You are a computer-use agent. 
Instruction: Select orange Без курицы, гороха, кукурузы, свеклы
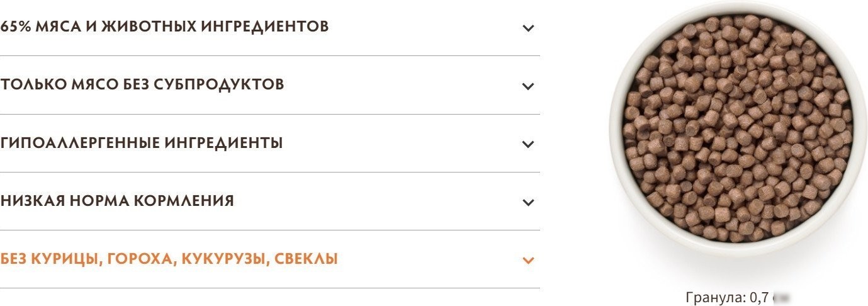coord(169,259)
